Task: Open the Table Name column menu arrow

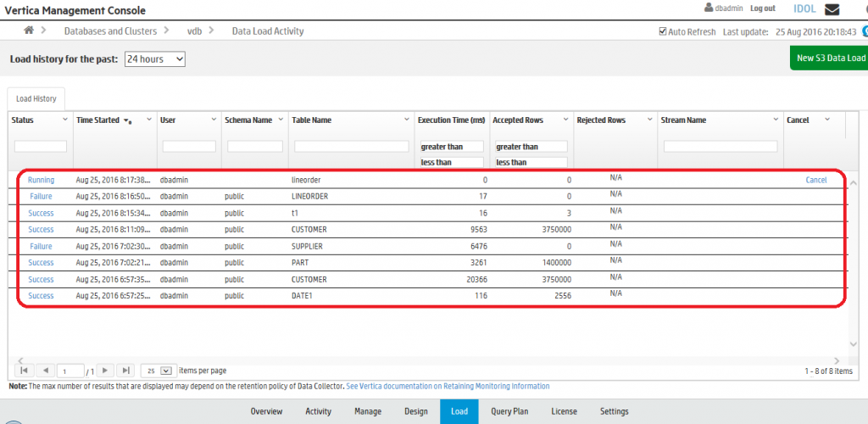Action: (407, 120)
